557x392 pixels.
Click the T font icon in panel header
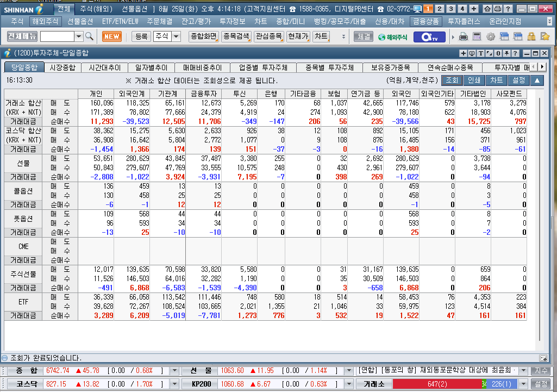pyautogui.click(x=480, y=53)
